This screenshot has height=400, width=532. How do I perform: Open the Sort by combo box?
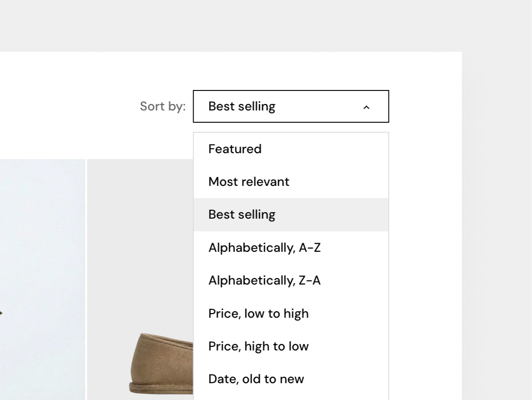[291, 106]
